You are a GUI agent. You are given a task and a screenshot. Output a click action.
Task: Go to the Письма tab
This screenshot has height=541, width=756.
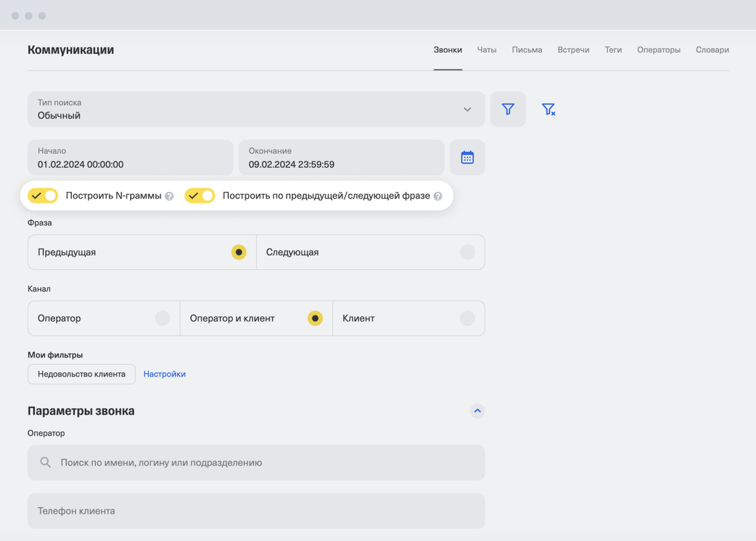pos(527,50)
